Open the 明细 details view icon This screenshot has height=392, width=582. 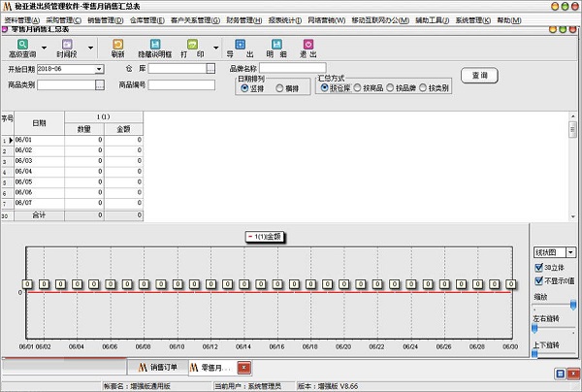[276, 45]
